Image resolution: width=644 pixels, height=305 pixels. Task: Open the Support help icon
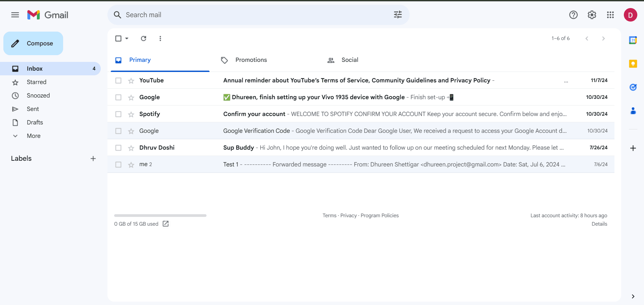coord(573,15)
